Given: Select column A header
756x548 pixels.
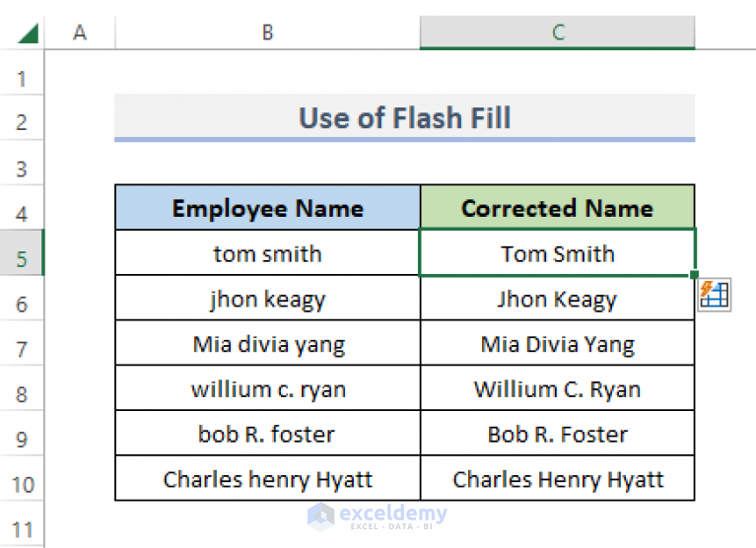Looking at the screenshot, I should [80, 34].
